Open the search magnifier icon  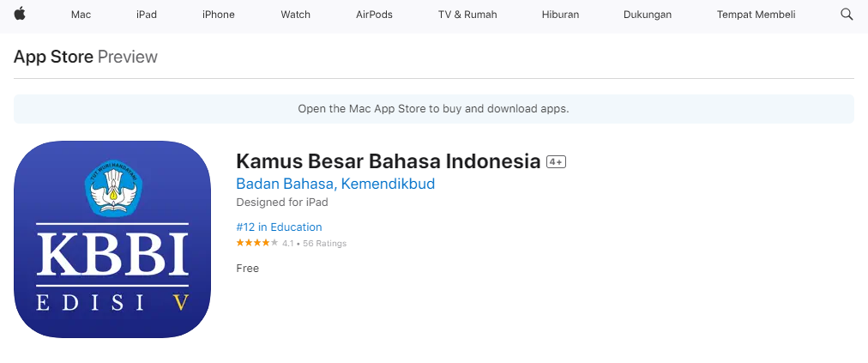pos(847,15)
